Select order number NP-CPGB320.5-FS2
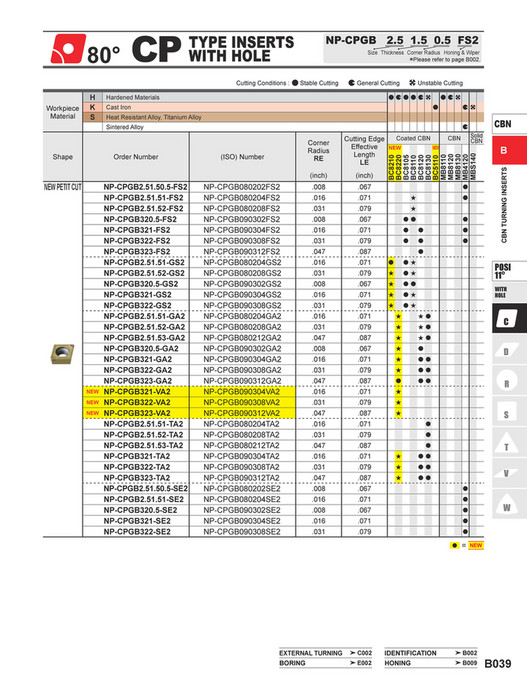The image size is (527, 684). tap(140, 219)
